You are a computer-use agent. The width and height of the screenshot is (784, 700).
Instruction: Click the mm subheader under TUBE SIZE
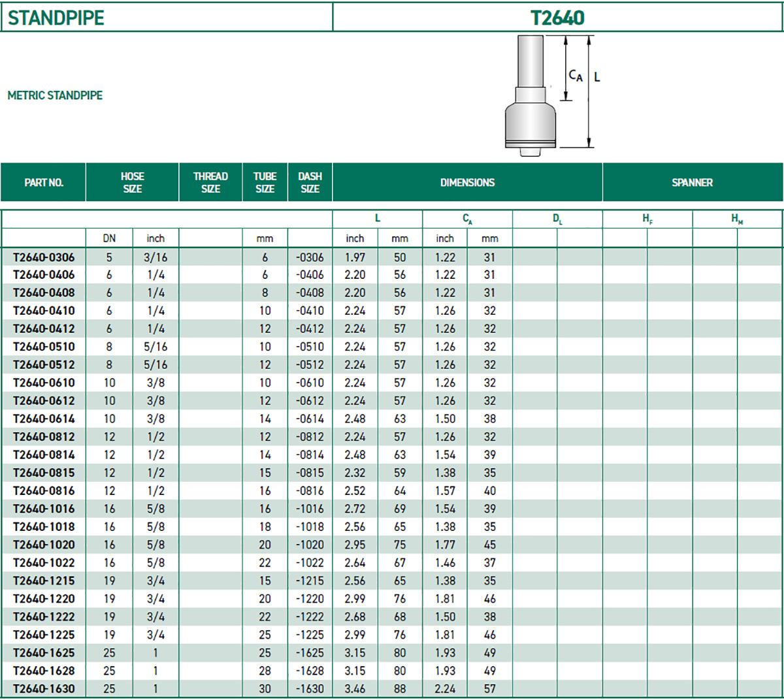(x=265, y=239)
